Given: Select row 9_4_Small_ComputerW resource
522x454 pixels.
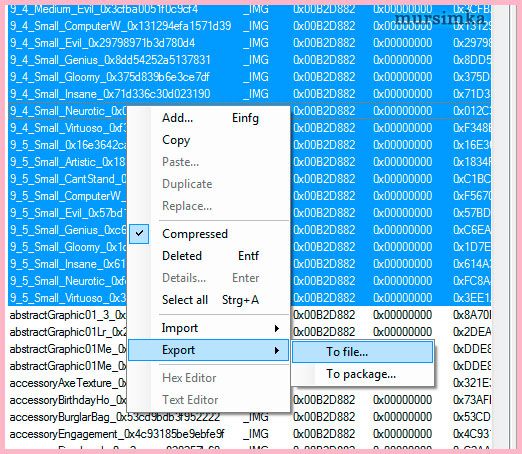Looking at the screenshot, I should pyautogui.click(x=249, y=26).
